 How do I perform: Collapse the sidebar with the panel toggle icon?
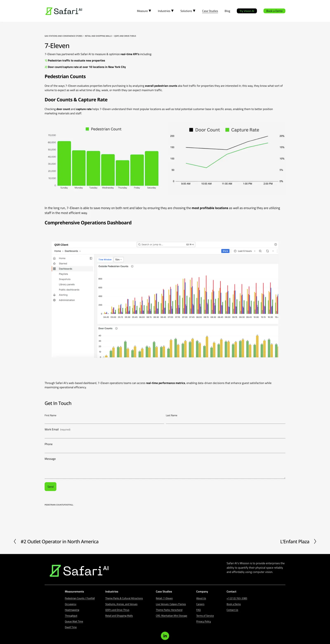click(91, 258)
